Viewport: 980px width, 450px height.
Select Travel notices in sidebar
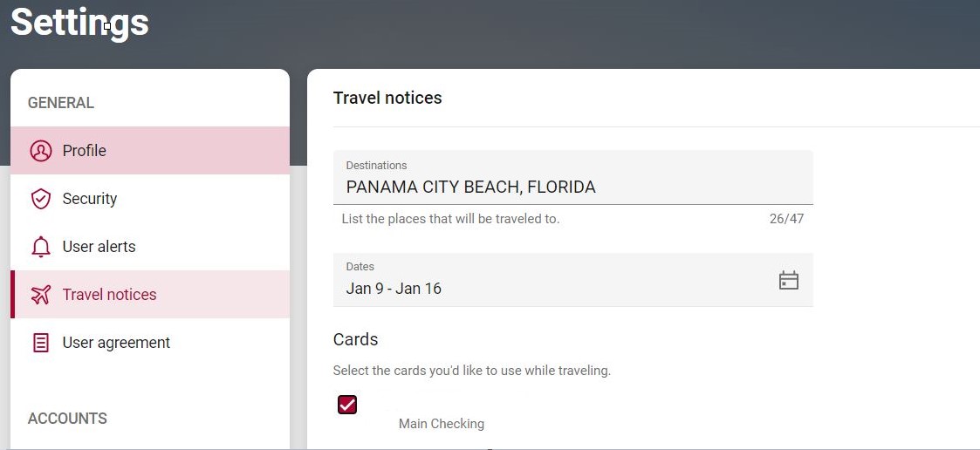(110, 295)
